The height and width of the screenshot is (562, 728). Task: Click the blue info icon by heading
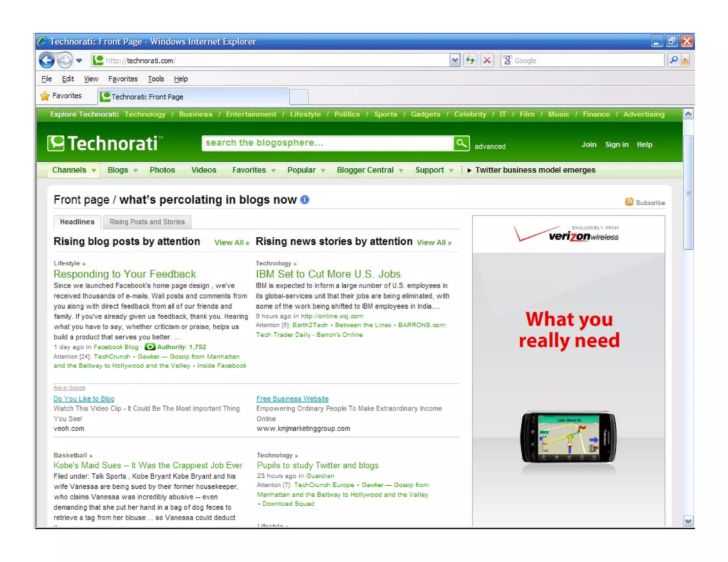pyautogui.click(x=305, y=200)
